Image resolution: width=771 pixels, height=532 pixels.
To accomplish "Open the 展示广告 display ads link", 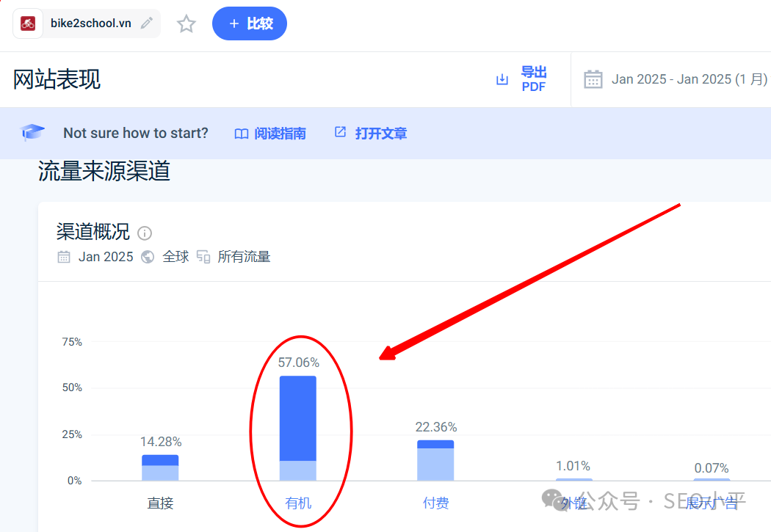I will click(x=711, y=503).
